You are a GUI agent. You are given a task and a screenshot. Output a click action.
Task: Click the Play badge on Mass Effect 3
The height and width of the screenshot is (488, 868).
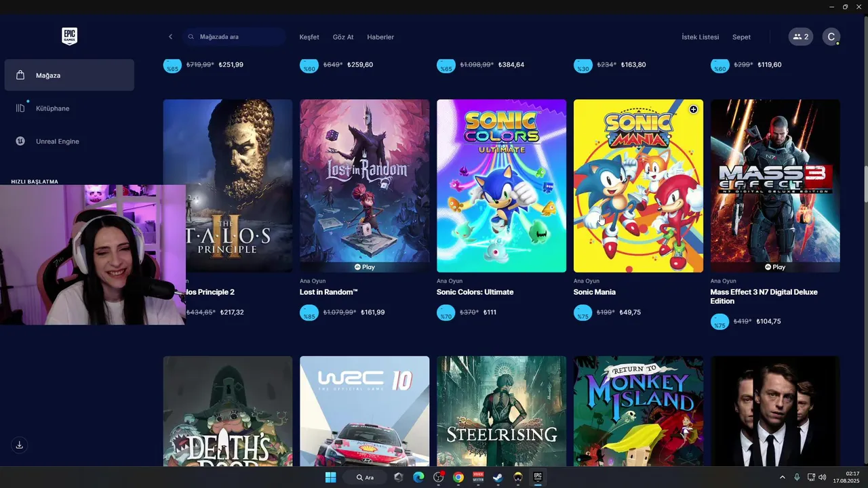pos(775,267)
